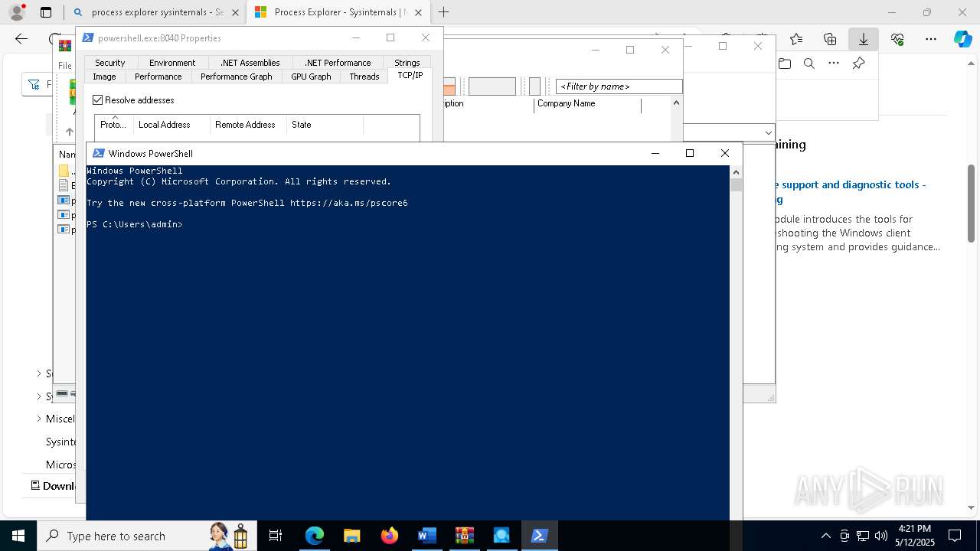Sort by Remote Address column

[x=248, y=125]
